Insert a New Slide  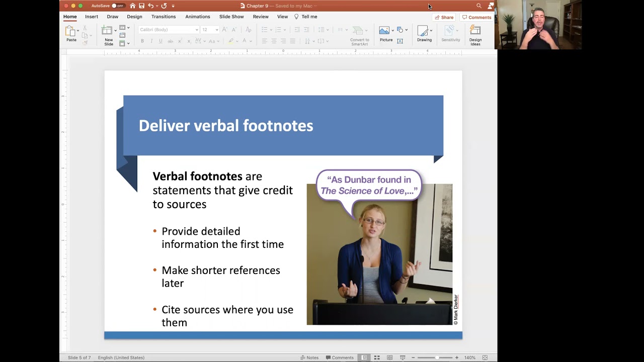[x=108, y=31]
